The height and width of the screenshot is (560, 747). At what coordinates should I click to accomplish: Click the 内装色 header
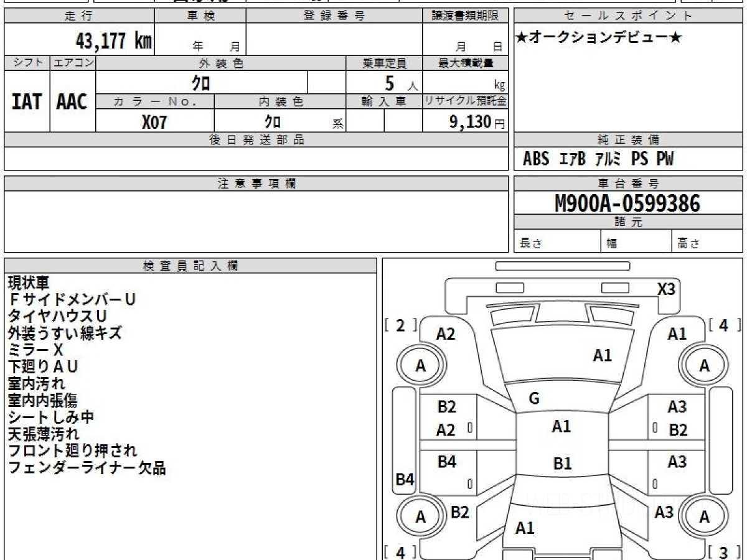(x=280, y=102)
